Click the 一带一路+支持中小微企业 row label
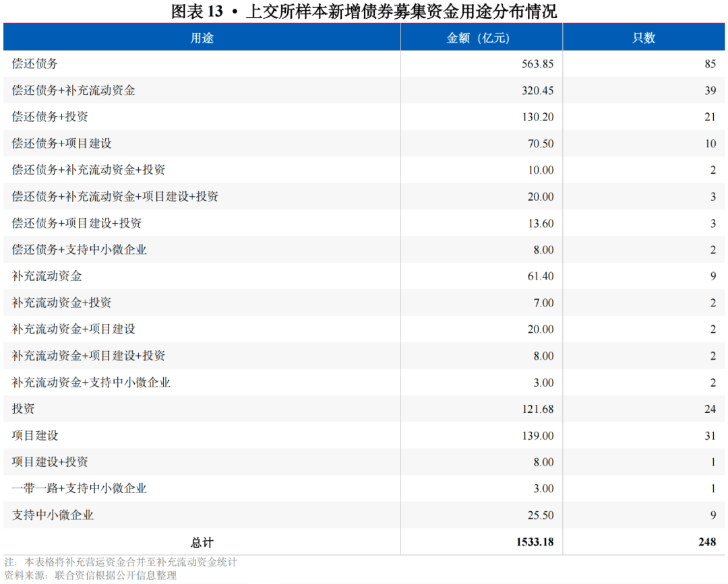 [x=79, y=488]
